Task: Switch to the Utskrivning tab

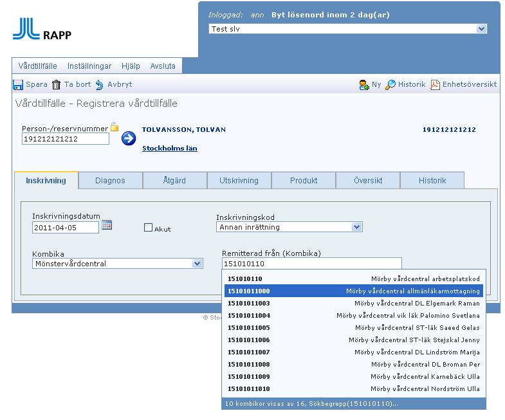Action: (x=239, y=180)
